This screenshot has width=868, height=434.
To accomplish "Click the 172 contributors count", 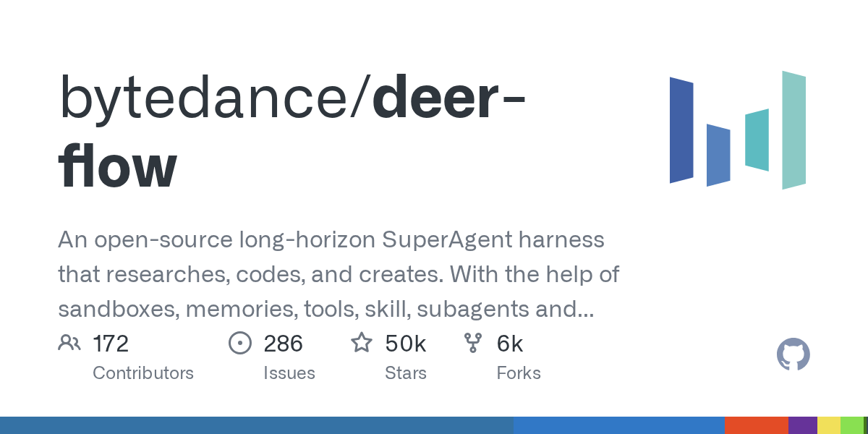I will [x=111, y=344].
